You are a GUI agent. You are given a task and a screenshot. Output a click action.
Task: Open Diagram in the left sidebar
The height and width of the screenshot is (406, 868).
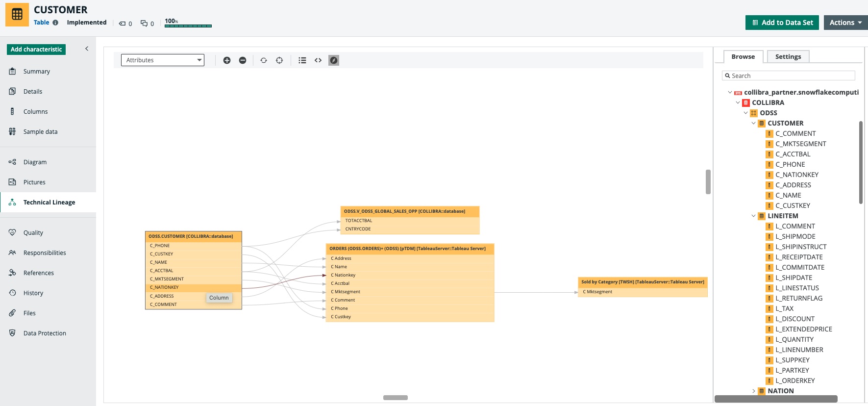(x=35, y=162)
